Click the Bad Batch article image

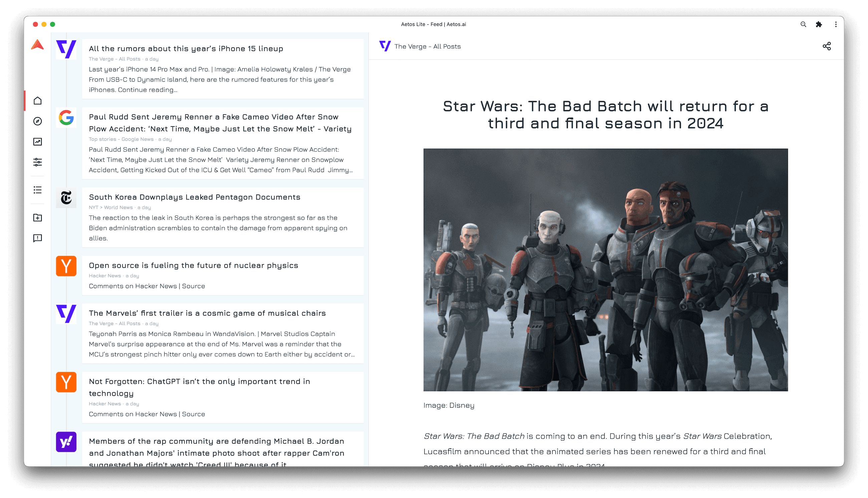(606, 270)
